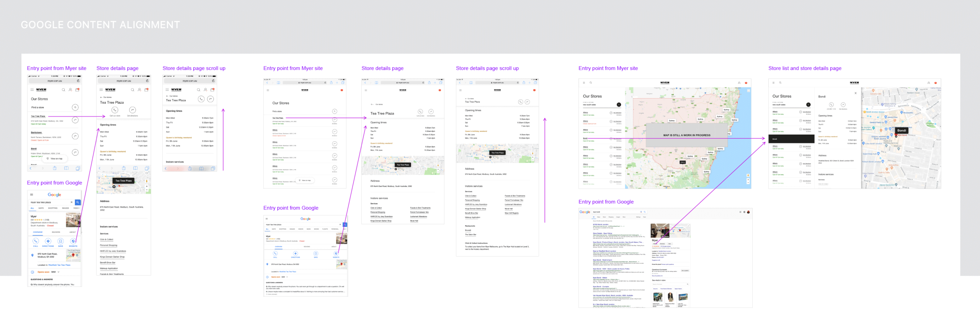Click black search button in desktop Our Stores map view
Image resolution: width=980 pixels, height=334 pixels.
click(619, 105)
